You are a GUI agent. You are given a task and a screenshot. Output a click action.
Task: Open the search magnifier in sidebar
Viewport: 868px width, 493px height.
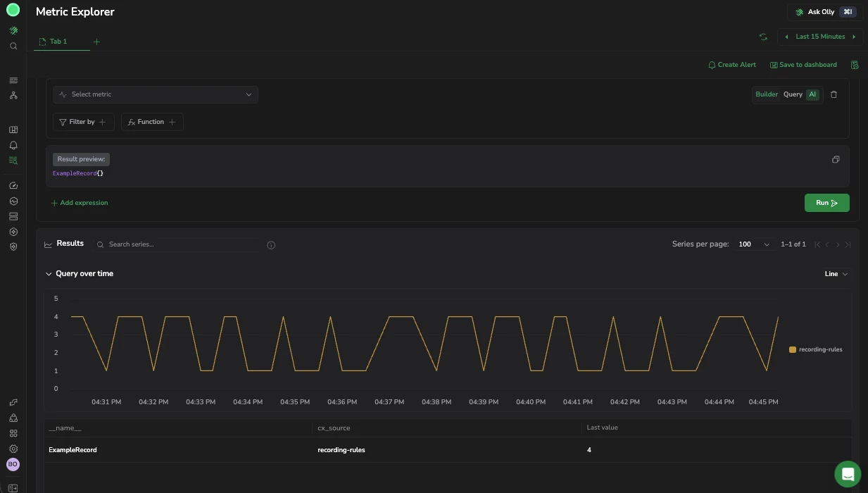click(x=13, y=46)
